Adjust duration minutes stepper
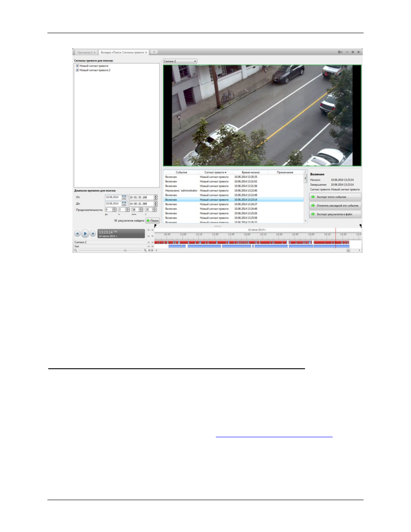411x532 pixels. pyautogui.click(x=141, y=210)
